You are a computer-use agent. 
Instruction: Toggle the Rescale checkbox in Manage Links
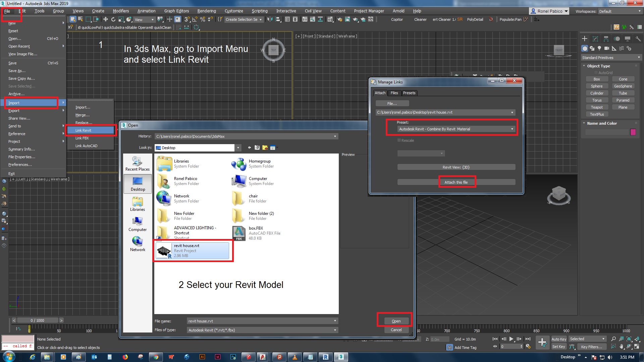(399, 140)
